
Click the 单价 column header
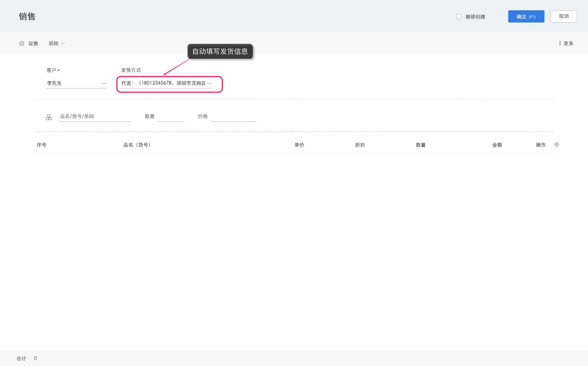299,145
